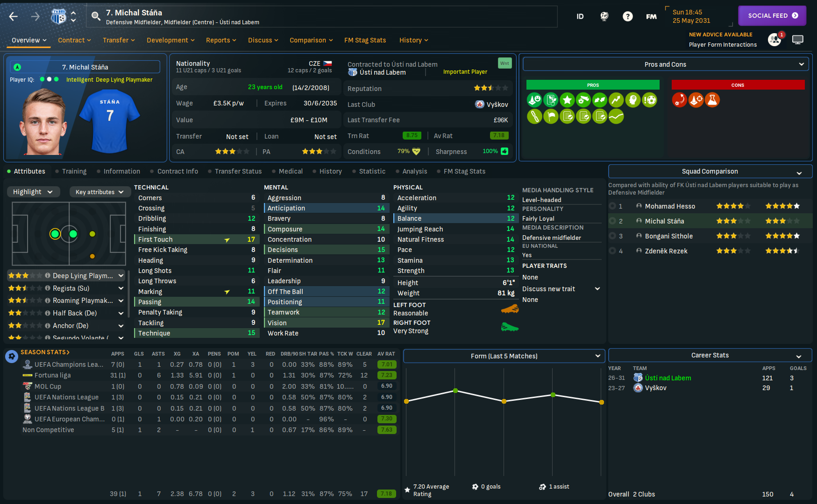This screenshot has width=817, height=504.
Task: Open FM Stag Stats in top menu
Action: 365,40
